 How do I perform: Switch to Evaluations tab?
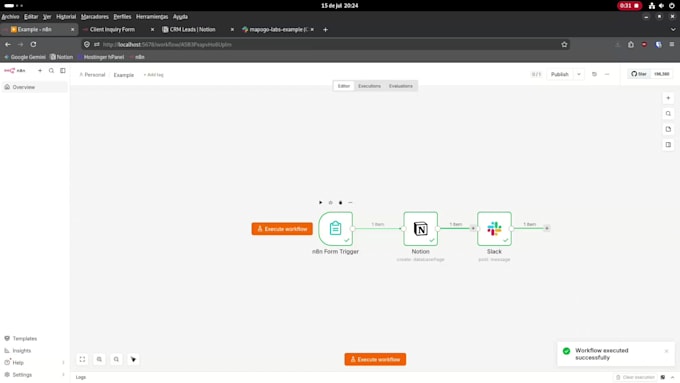(401, 86)
